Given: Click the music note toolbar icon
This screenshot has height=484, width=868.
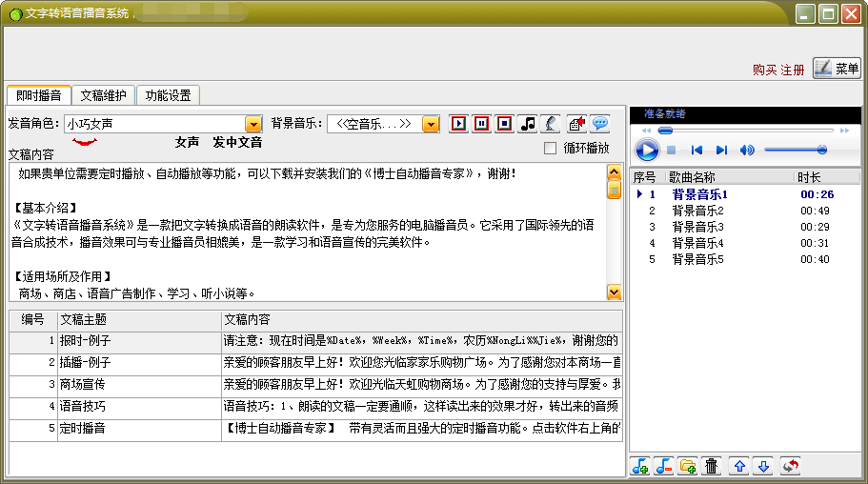Looking at the screenshot, I should pos(528,124).
